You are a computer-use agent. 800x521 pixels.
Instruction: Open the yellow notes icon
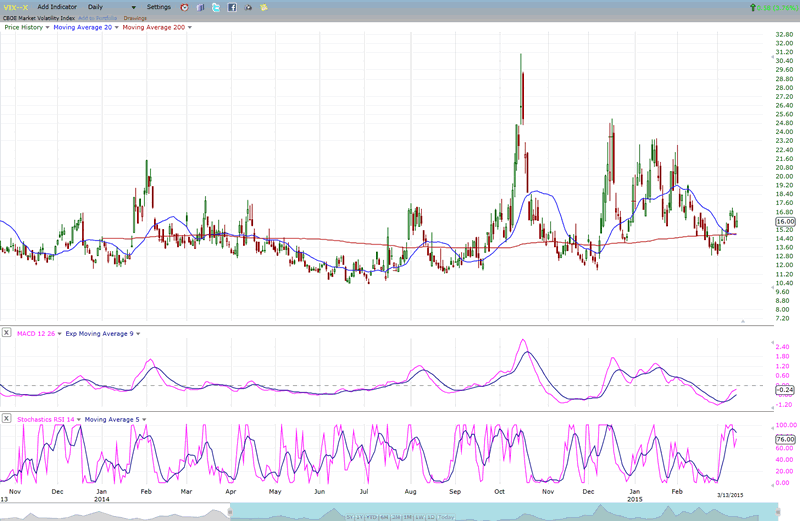[264, 7]
